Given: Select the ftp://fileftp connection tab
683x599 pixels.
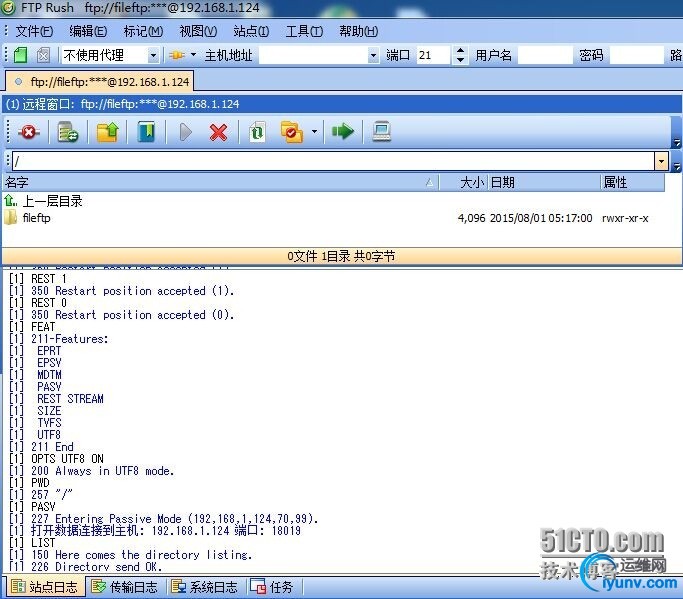Looking at the screenshot, I should coord(100,81).
